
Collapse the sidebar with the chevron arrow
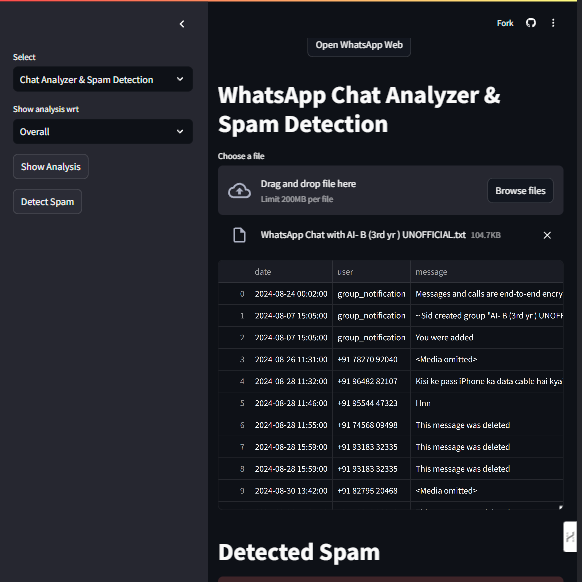[x=182, y=24]
